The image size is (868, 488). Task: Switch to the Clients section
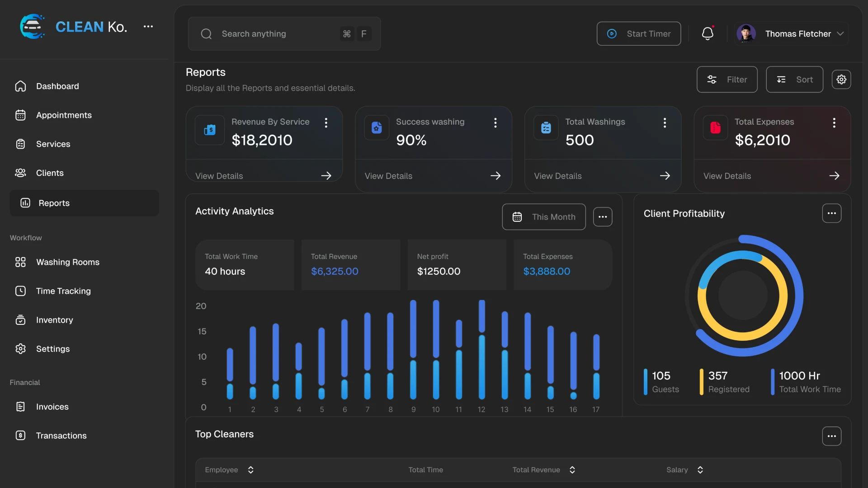50,173
